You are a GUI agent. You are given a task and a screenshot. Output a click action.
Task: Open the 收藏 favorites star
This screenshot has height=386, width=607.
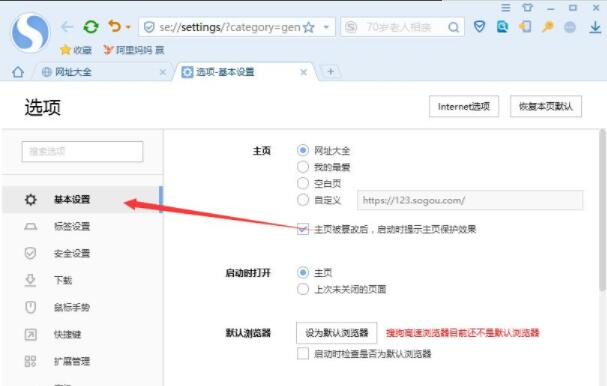point(65,50)
